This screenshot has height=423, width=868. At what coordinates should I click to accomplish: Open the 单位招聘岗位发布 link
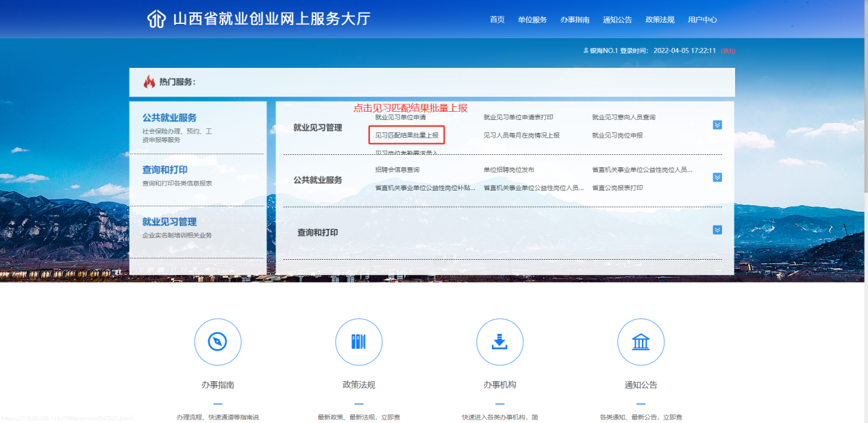pos(509,169)
